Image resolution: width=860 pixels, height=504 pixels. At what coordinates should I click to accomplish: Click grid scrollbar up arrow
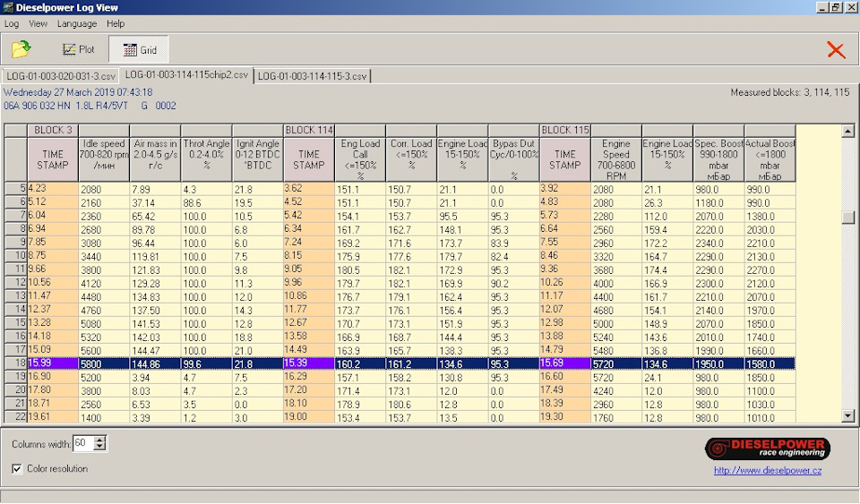click(x=847, y=131)
